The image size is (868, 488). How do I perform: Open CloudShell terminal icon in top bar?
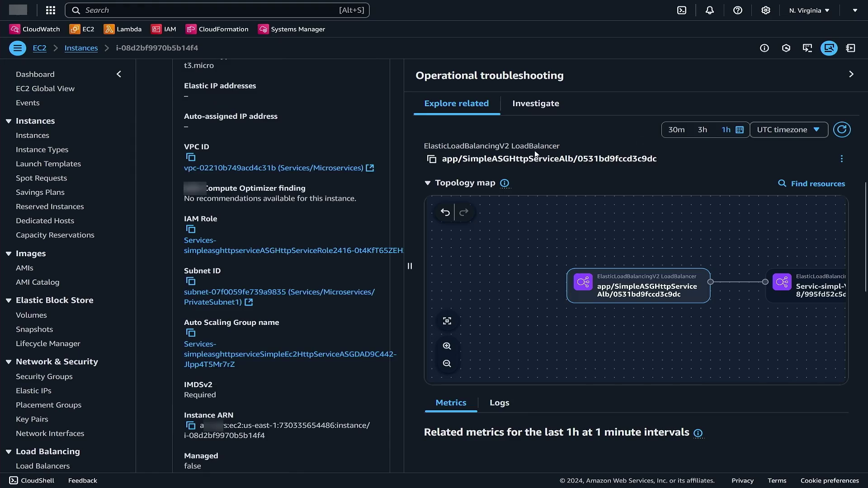tap(682, 10)
